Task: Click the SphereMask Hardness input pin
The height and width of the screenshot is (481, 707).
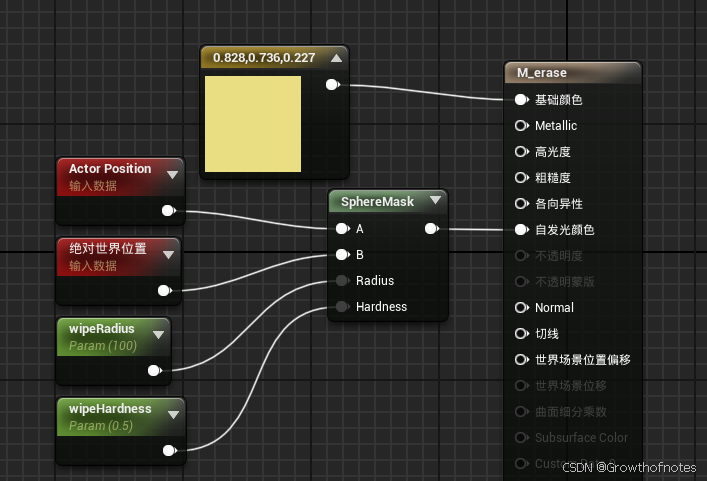Action: (x=343, y=307)
